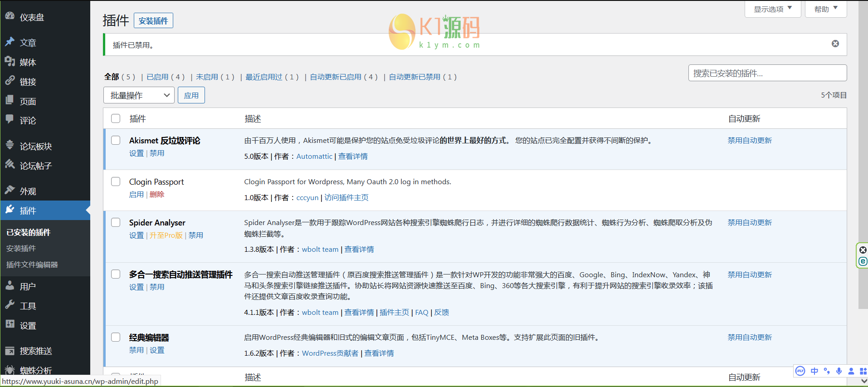Dismiss the plugin deactivated notice

835,44
